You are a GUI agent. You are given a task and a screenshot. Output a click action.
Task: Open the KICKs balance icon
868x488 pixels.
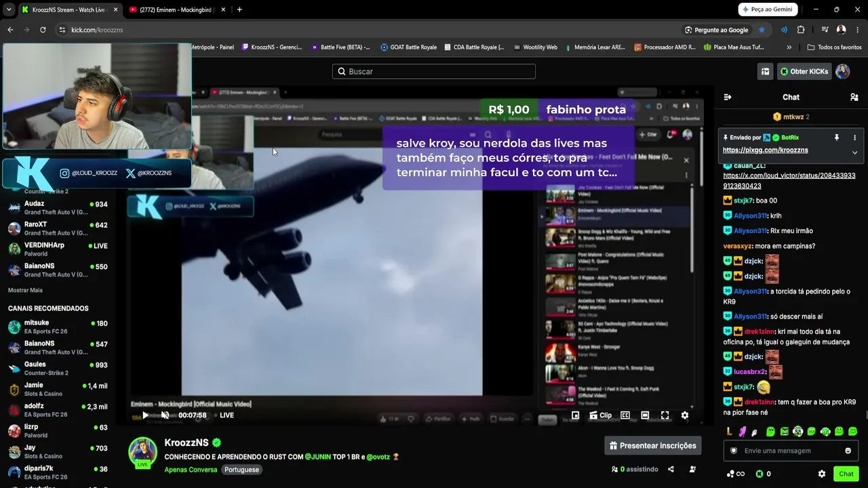759,474
